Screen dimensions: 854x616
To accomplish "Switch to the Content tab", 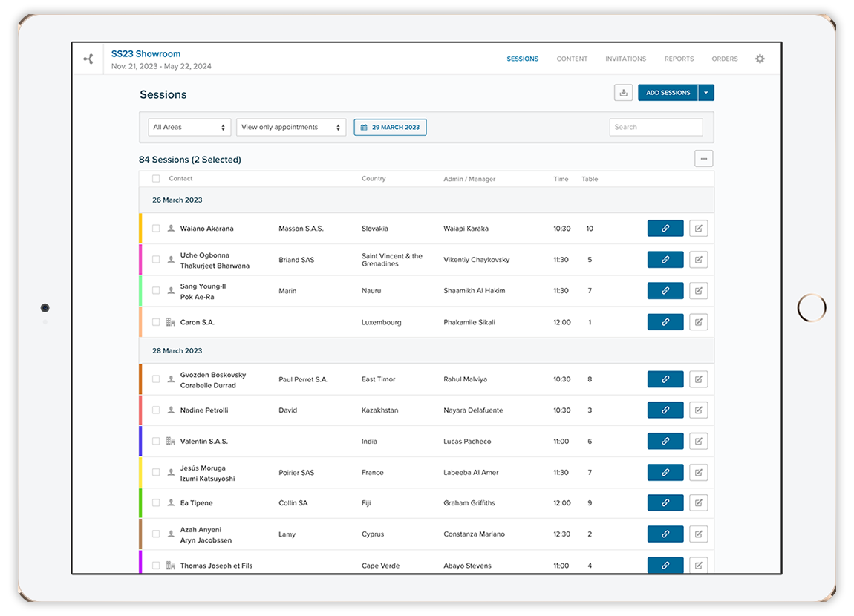I will (x=572, y=59).
